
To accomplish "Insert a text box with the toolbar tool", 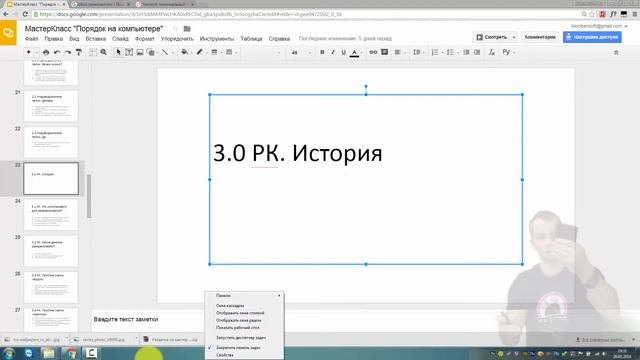I will click(129, 52).
